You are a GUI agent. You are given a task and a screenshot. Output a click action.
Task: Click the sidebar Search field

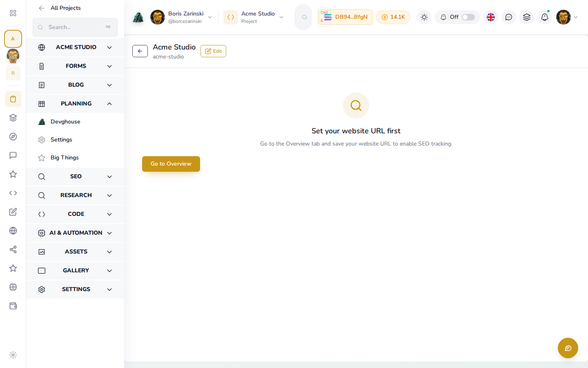pos(75,27)
